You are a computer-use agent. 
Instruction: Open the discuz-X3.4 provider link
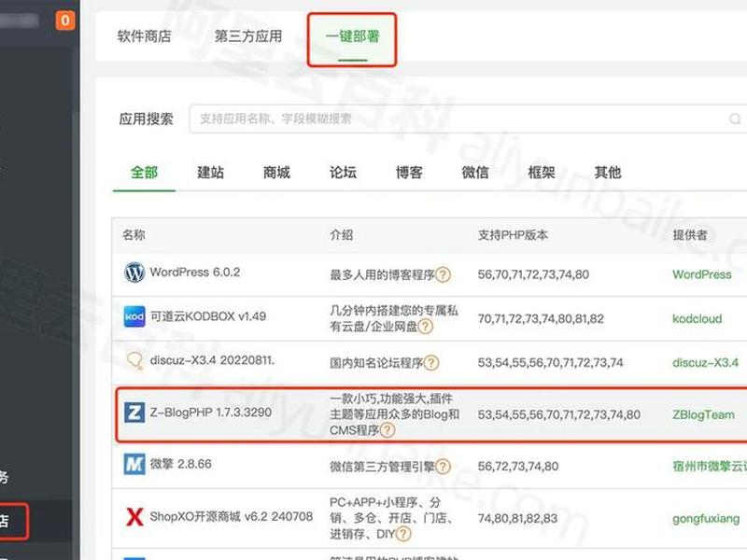pyautogui.click(x=705, y=363)
